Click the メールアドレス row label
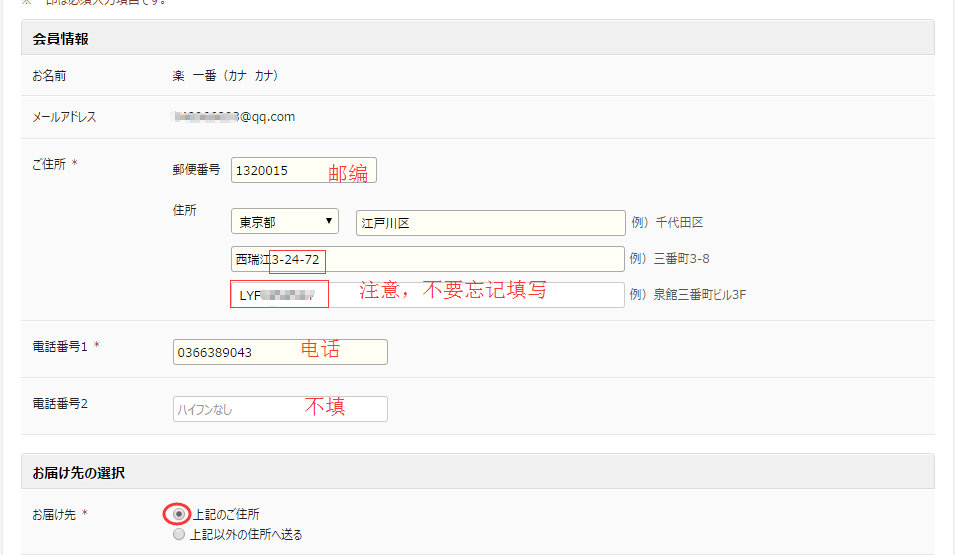Viewport: 955px width, 555px height. [x=64, y=117]
